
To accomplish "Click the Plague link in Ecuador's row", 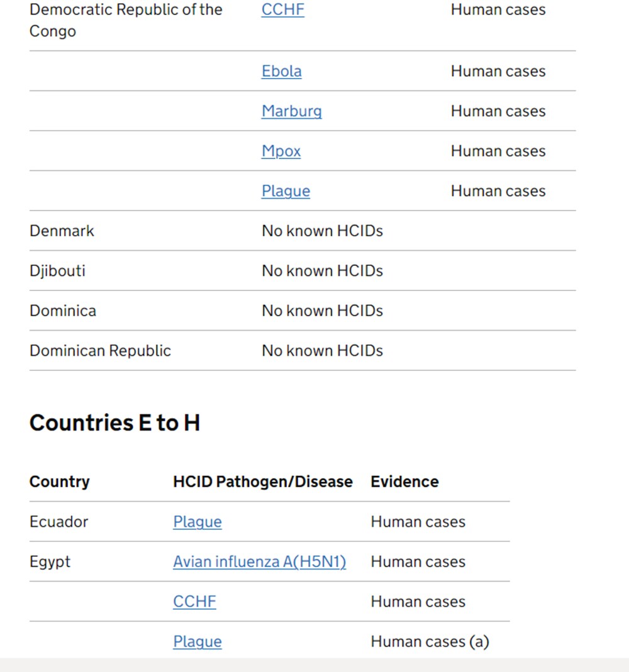I will (x=197, y=522).
